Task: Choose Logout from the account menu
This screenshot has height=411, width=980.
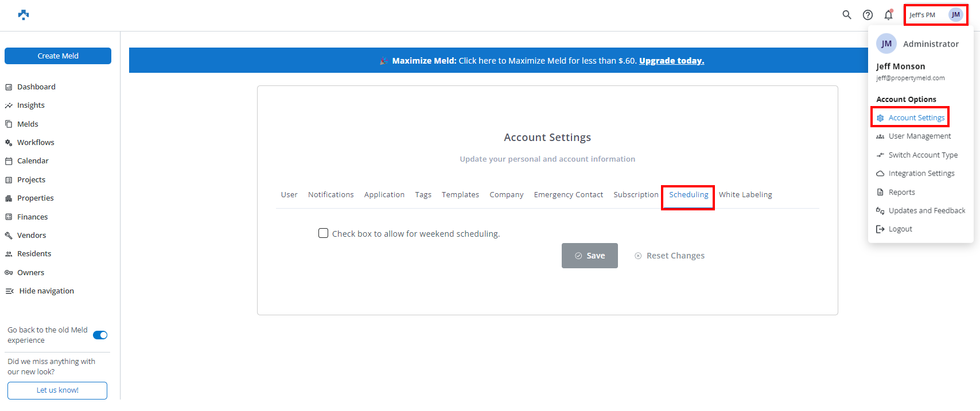Action: coord(900,229)
